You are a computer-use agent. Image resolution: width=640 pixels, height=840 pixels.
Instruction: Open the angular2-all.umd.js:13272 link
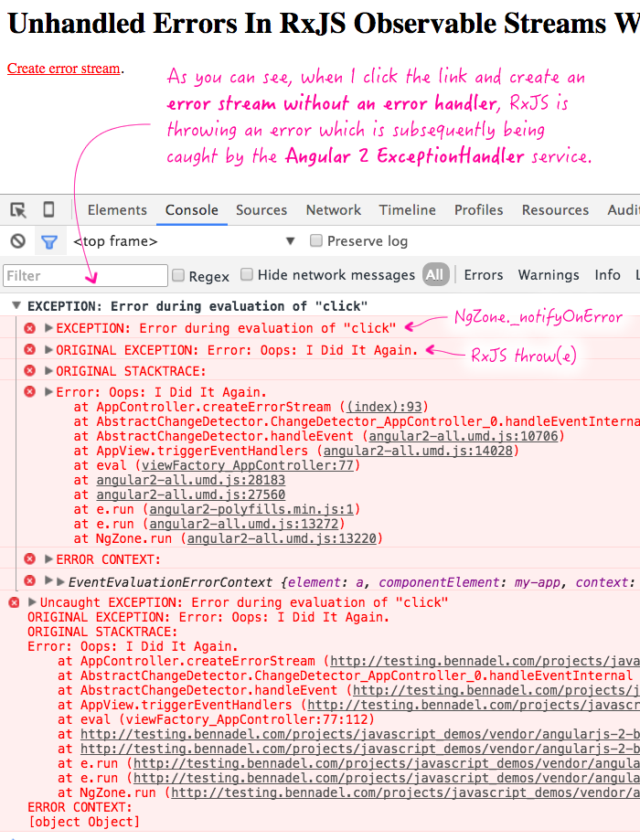click(244, 524)
